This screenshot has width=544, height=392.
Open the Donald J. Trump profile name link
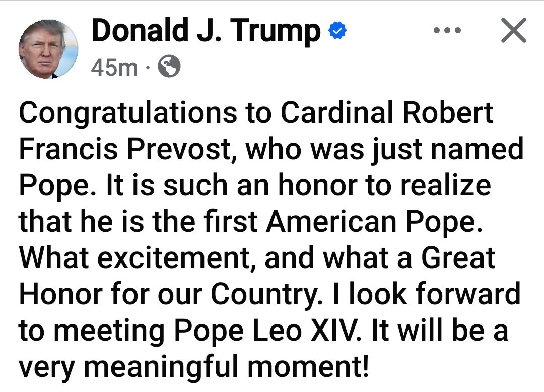(x=206, y=31)
